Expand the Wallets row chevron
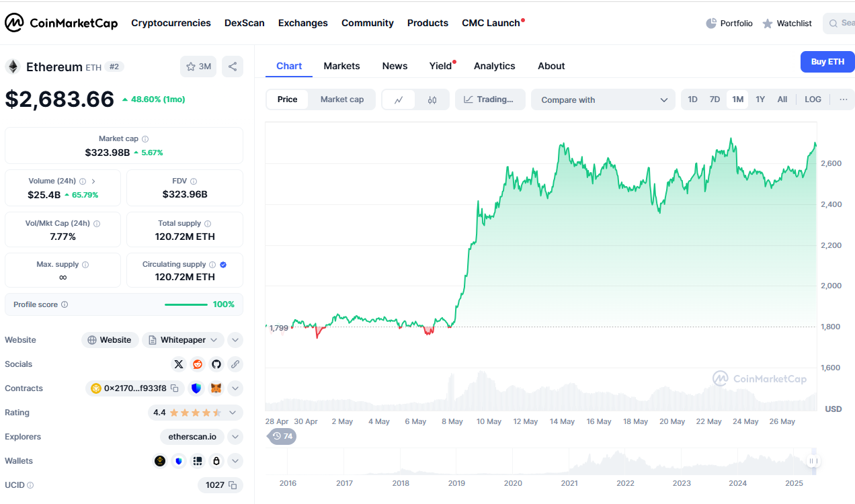Image resolution: width=855 pixels, height=504 pixels. [x=235, y=461]
